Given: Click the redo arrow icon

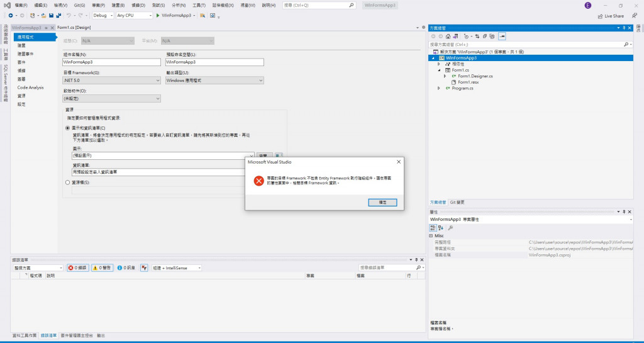Looking at the screenshot, I should (80, 16).
